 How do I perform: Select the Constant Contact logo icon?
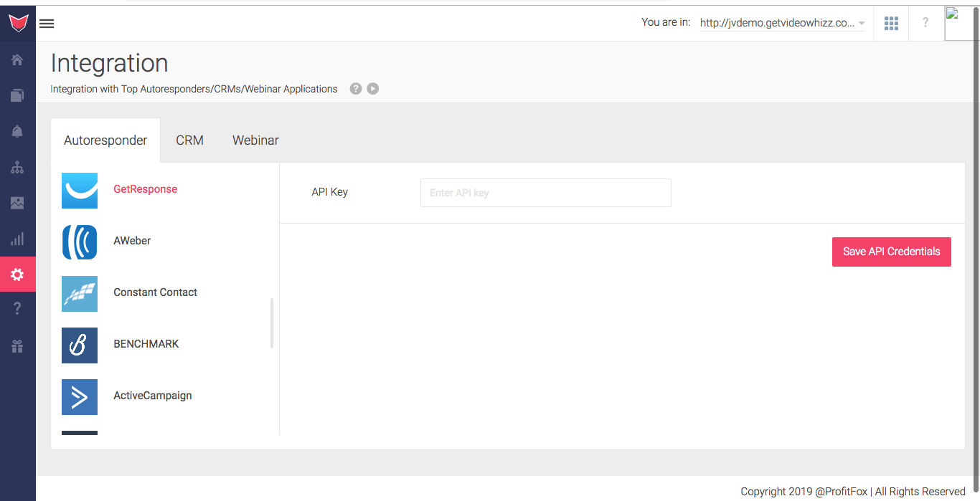coord(80,294)
